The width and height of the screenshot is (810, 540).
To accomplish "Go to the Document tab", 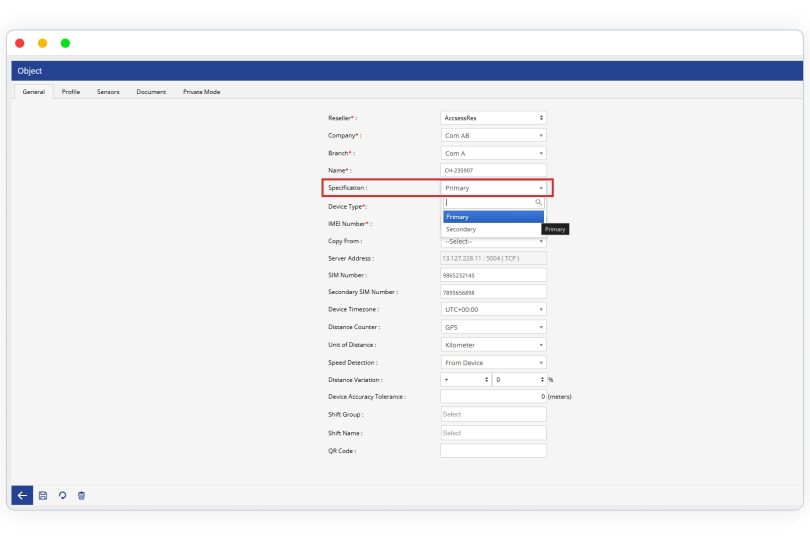I will (151, 92).
